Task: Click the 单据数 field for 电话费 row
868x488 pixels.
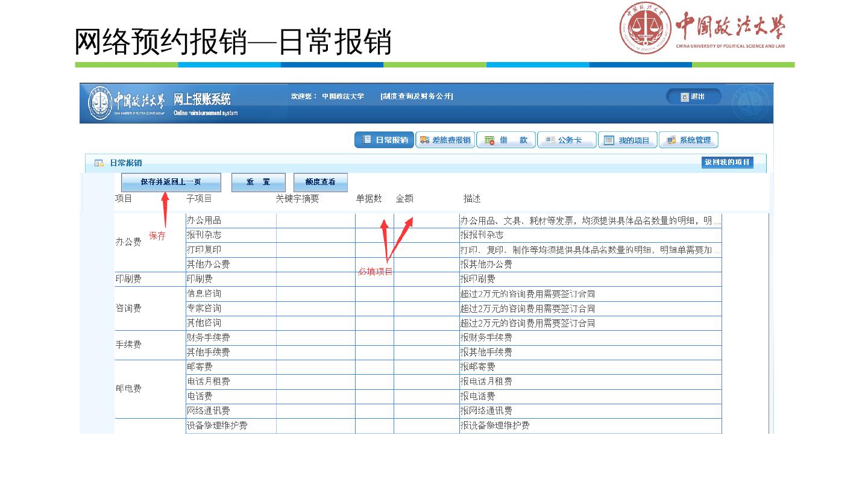Action: click(374, 396)
